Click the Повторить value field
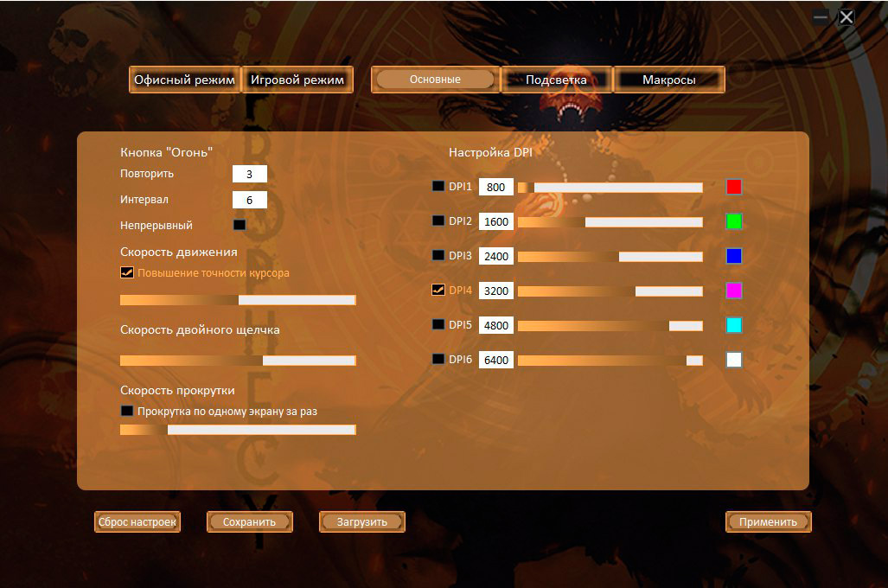 click(x=249, y=174)
